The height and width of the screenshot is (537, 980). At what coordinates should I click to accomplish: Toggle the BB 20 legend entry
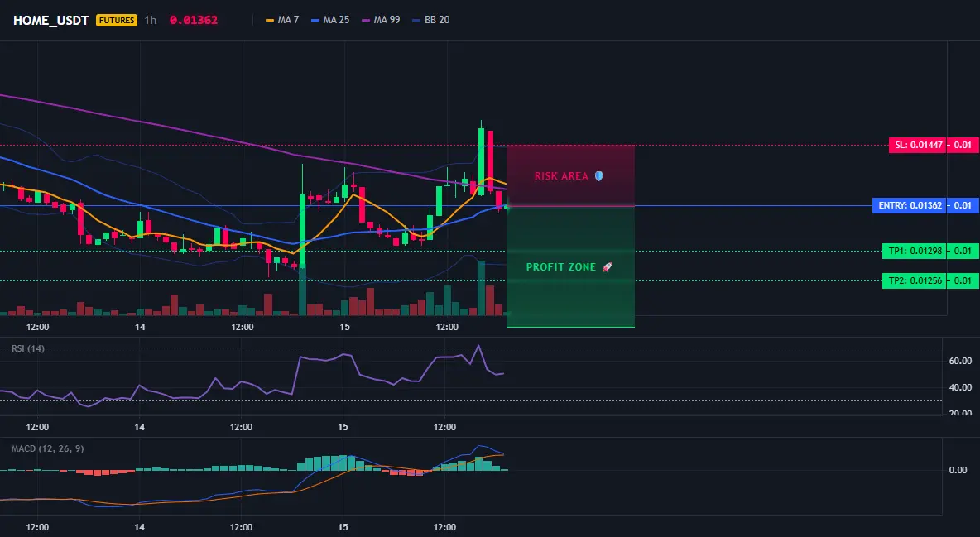pyautogui.click(x=431, y=20)
